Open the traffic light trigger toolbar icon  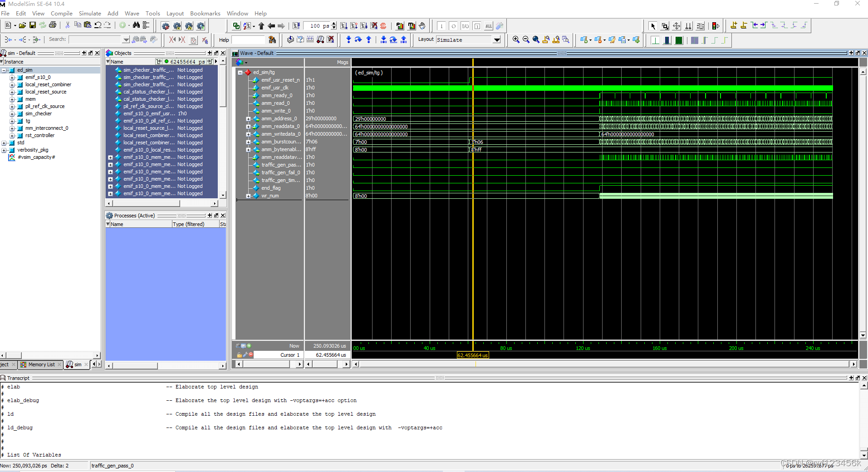(x=716, y=26)
